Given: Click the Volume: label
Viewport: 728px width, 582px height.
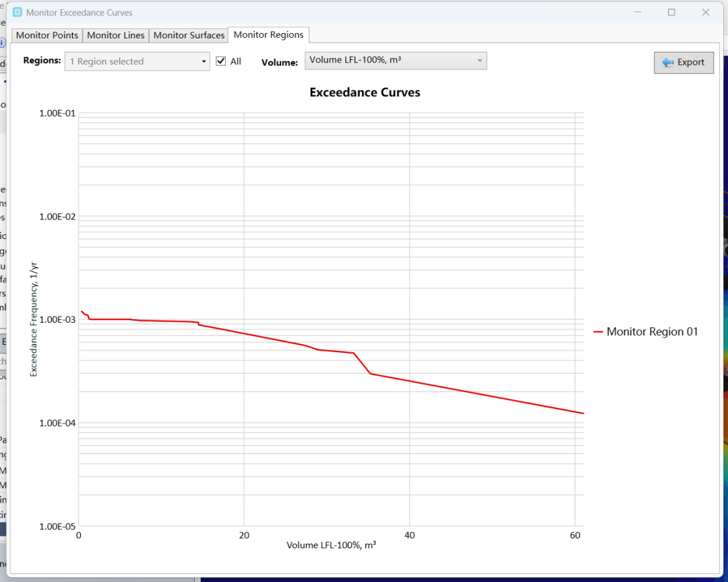Looking at the screenshot, I should (x=280, y=63).
